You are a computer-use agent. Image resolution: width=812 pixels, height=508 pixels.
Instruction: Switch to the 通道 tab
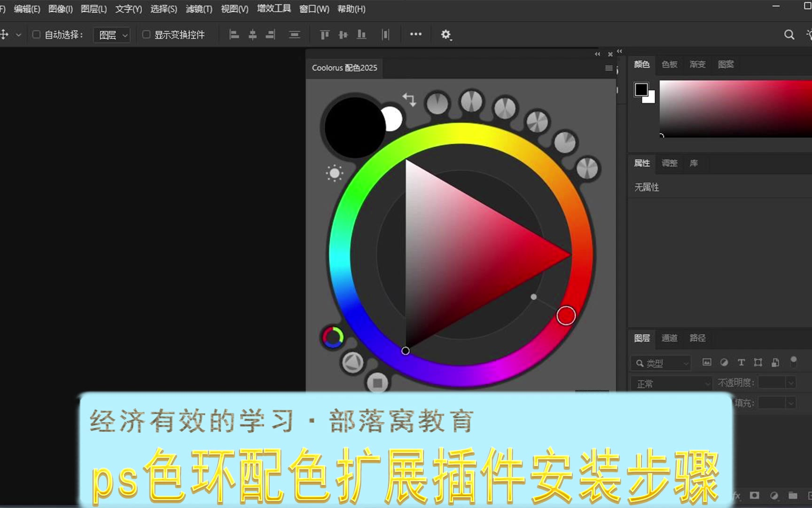coord(669,338)
